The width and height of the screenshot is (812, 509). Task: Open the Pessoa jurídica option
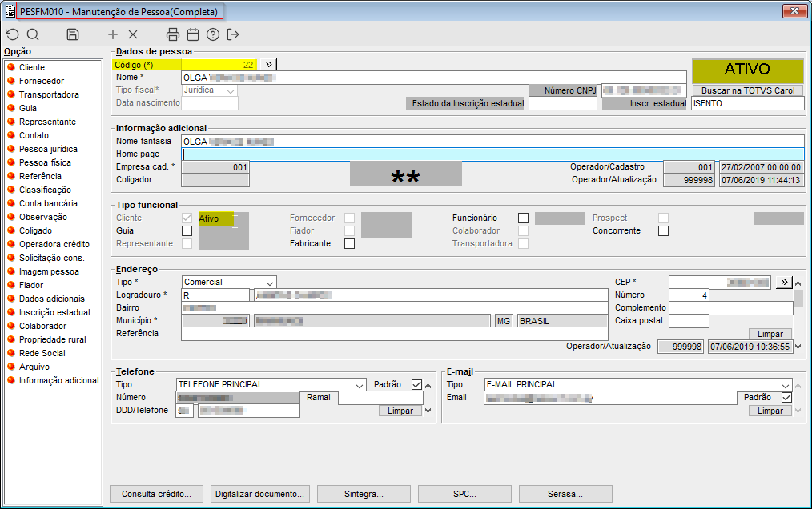pyautogui.click(x=48, y=149)
